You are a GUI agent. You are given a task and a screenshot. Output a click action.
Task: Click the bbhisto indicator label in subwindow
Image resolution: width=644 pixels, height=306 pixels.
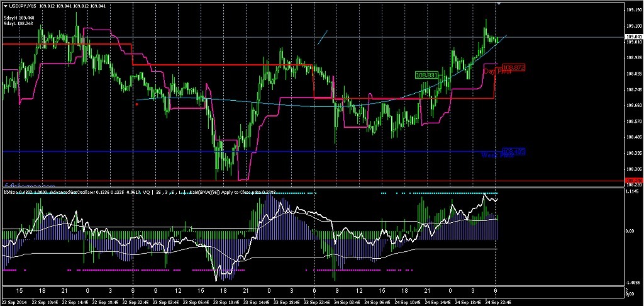(11, 192)
